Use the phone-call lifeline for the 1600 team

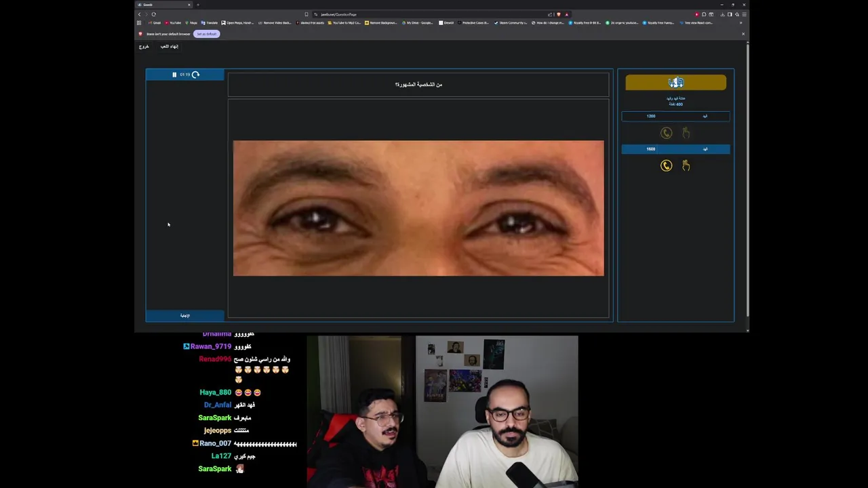[x=667, y=165]
